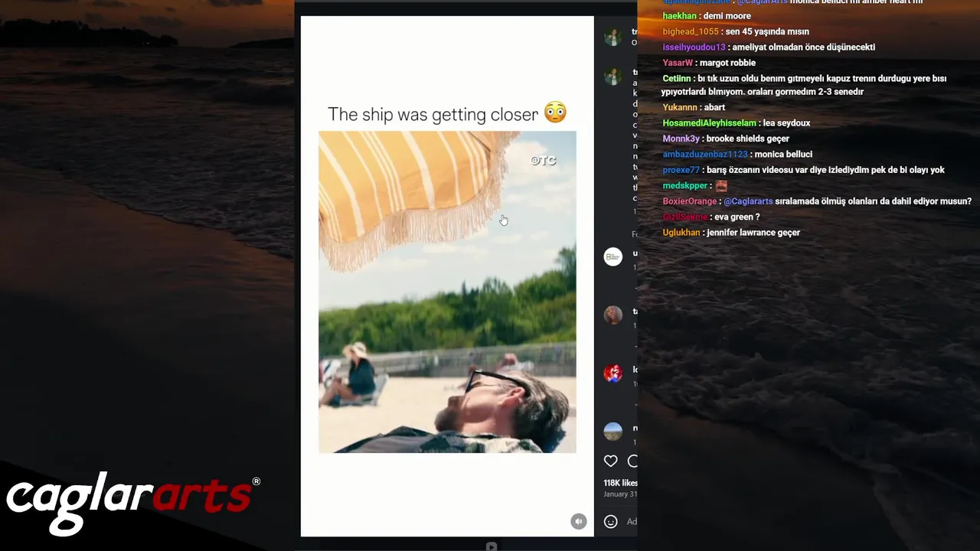
Task: Click the 'margot robbie' chat message
Action: (727, 63)
